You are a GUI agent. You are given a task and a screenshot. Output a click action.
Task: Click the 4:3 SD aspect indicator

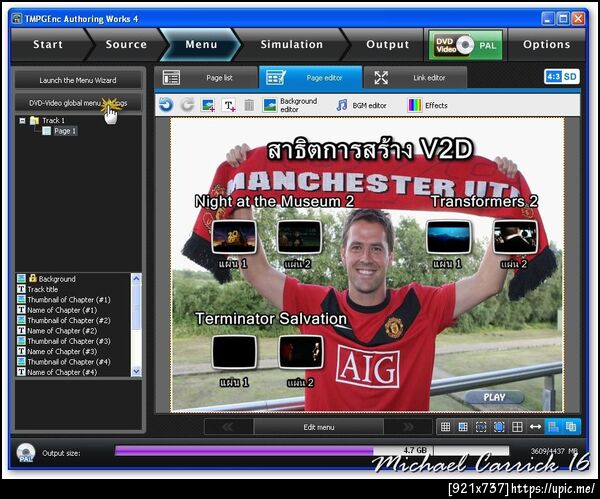pyautogui.click(x=561, y=77)
